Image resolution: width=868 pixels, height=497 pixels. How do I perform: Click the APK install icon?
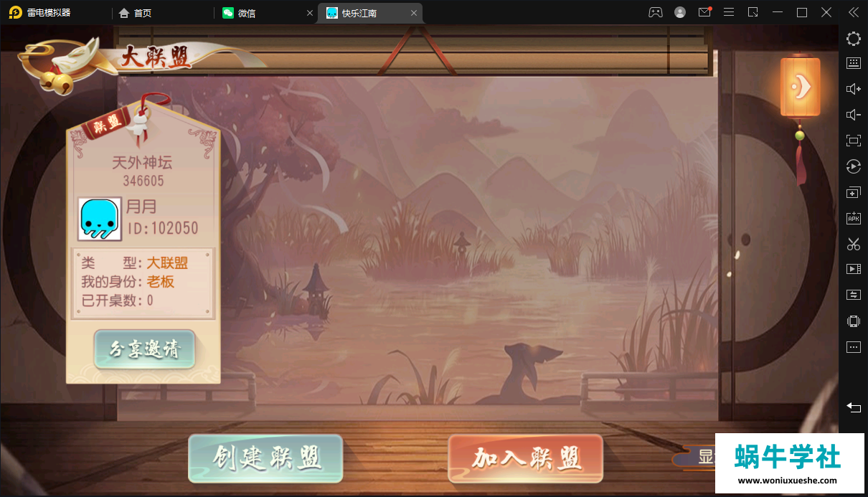(853, 217)
